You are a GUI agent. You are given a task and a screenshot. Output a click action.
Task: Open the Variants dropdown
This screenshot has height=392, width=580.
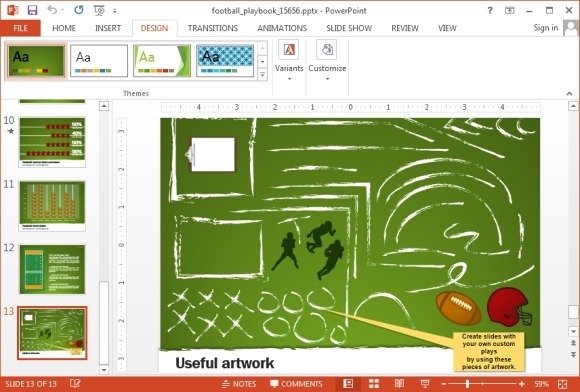pos(289,61)
